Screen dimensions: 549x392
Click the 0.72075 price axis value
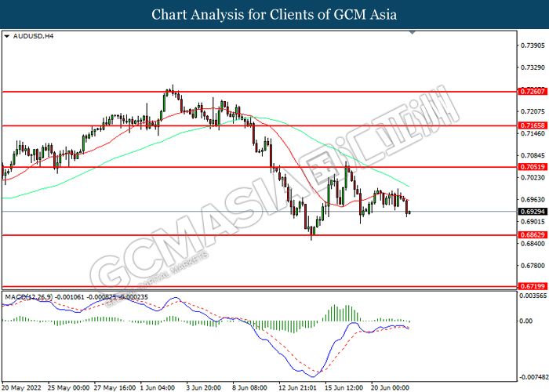coord(533,111)
